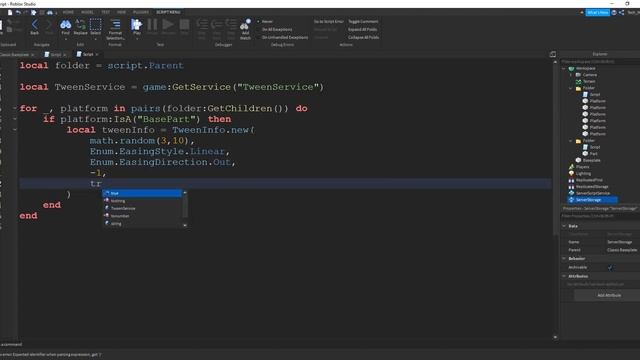Click the autocomplete list scroll-down arrow
Image resolution: width=640 pixels, height=360 pixels.
[185, 225]
